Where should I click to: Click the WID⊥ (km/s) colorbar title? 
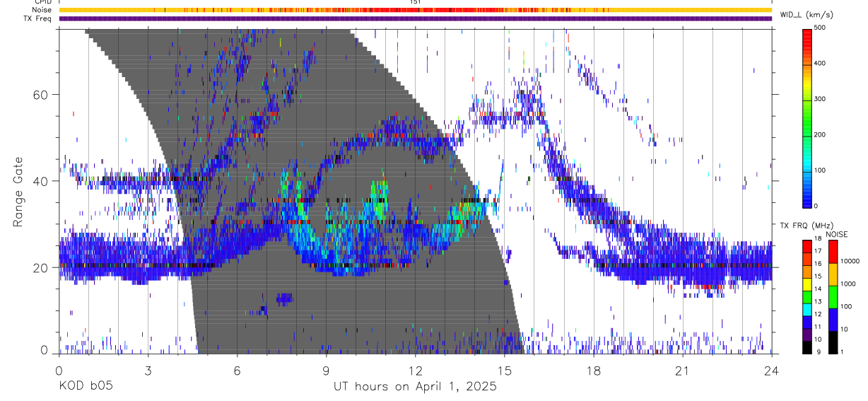tap(807, 15)
